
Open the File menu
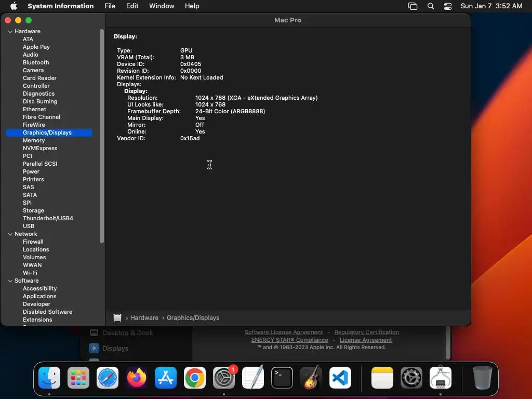click(x=110, y=6)
